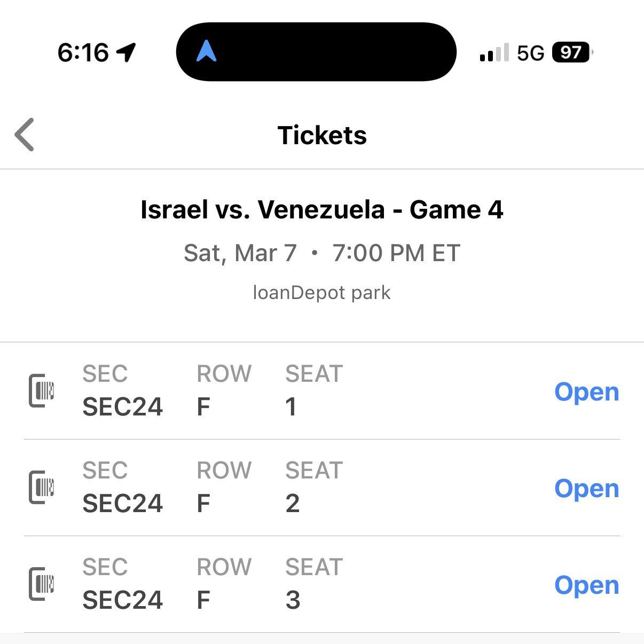Tap the Sat, Mar 7 date text
Screen dimensions: 644x644
click(x=240, y=253)
